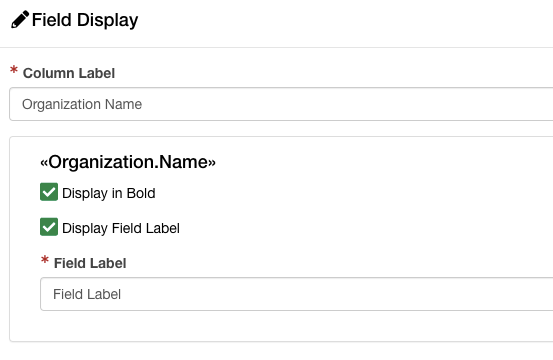Click the divider line under Field Display header
Image resolution: width=553 pixels, height=360 pixels.
(276, 47)
